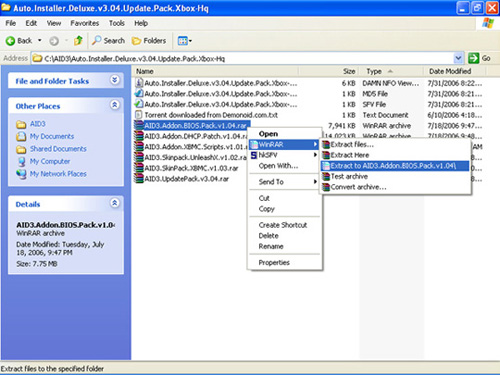500x375 pixels.
Task: Expand the Address bar dropdown arrow
Action: point(459,58)
